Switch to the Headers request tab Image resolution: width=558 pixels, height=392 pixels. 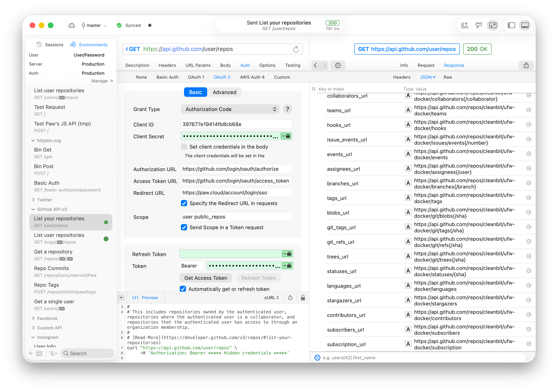[x=167, y=65]
